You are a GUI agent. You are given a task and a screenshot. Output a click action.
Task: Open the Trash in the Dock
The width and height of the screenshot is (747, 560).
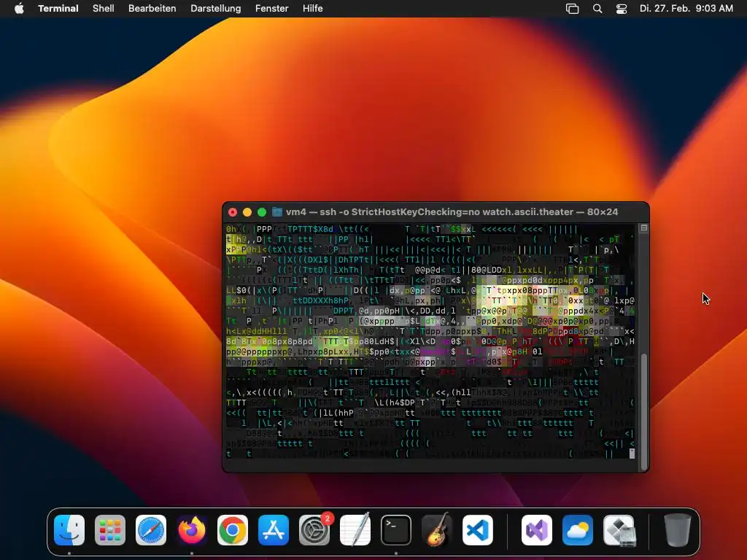coord(677,530)
